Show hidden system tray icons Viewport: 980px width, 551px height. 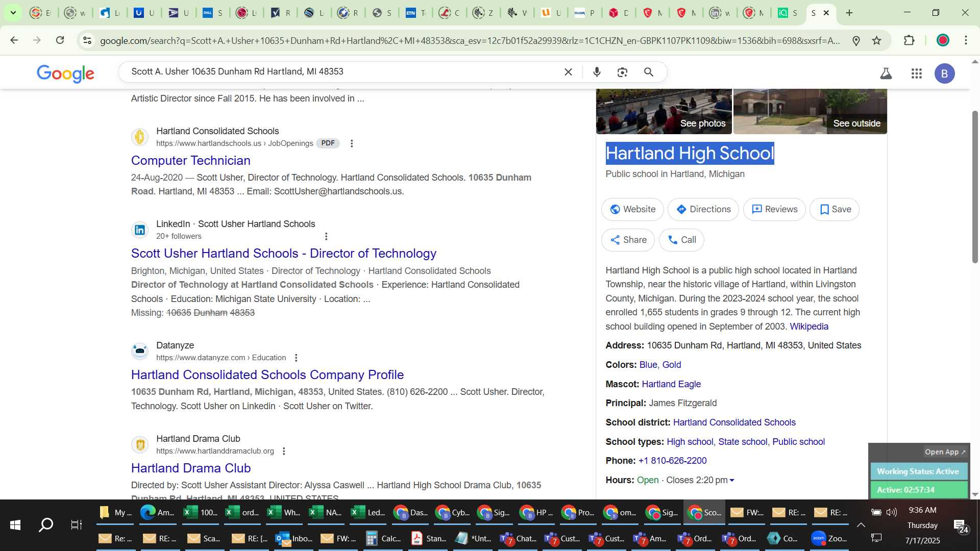click(x=861, y=525)
